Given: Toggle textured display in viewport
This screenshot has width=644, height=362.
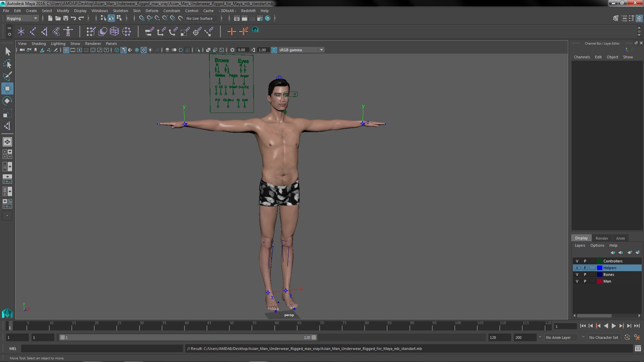Looking at the screenshot, I should tap(144, 50).
